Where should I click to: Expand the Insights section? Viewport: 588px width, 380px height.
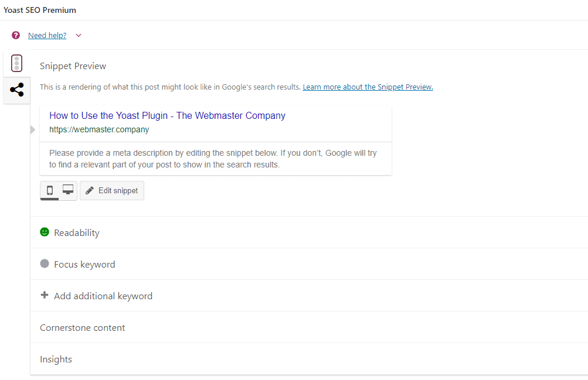tap(309, 359)
